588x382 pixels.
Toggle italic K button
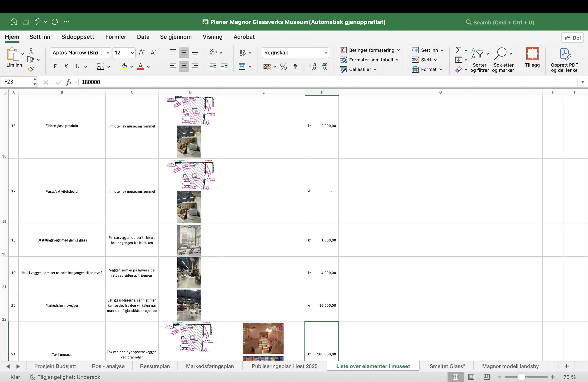(66, 67)
